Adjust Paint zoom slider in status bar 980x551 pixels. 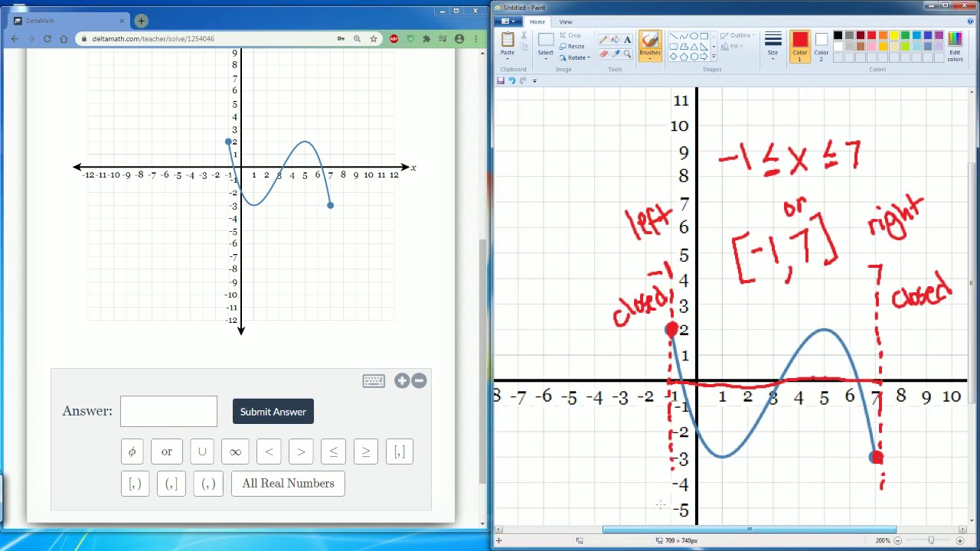click(931, 540)
